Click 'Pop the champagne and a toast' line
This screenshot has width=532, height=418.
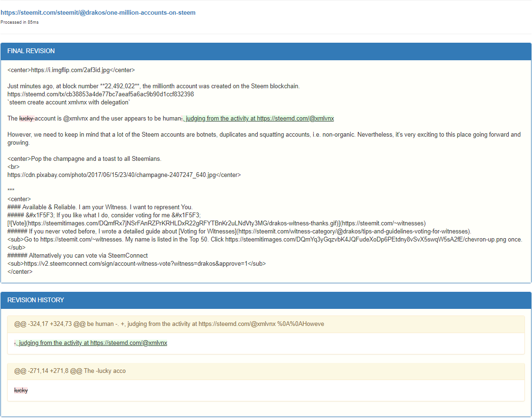pos(84,159)
